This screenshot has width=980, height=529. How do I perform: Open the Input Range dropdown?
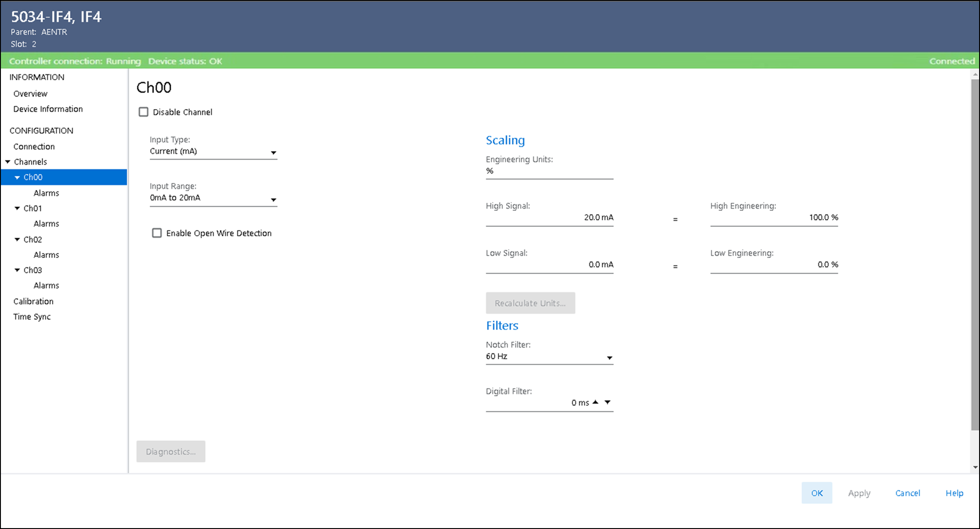coord(274,200)
